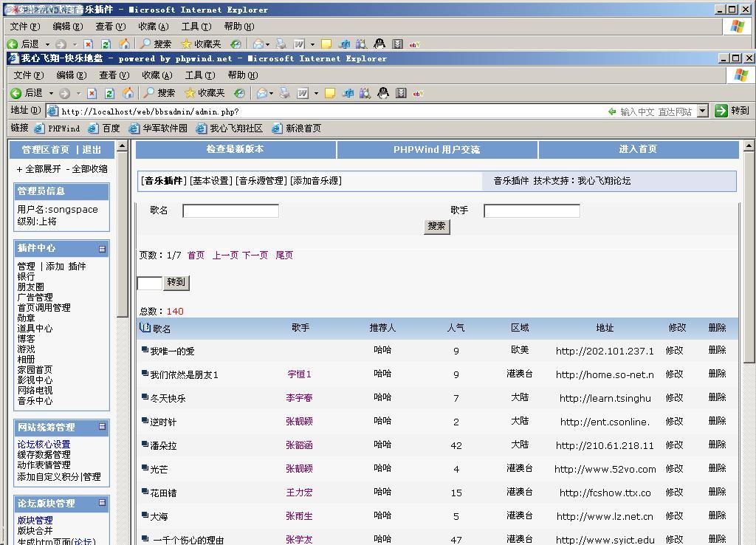Viewport: 756px width, 545px height.
Task: Click the 搜索 button under the song fields
Action: pyautogui.click(x=436, y=227)
